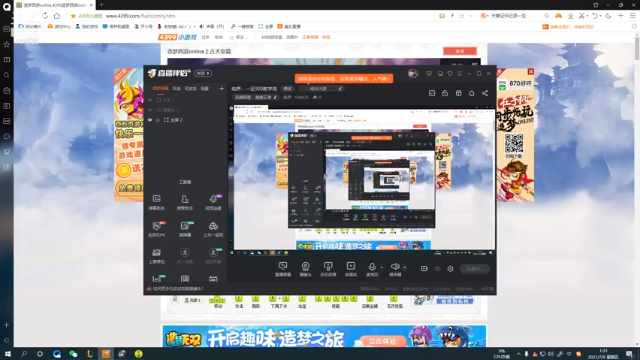Open the danmaku assistant tool

coord(156,202)
